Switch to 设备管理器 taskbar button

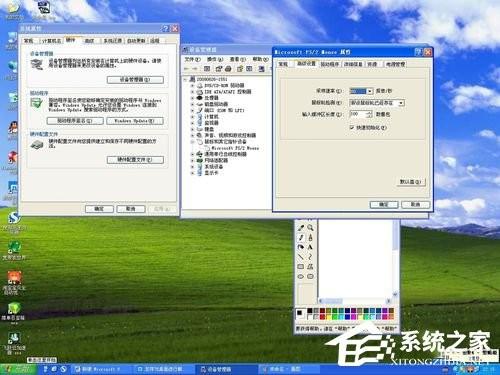226,369
